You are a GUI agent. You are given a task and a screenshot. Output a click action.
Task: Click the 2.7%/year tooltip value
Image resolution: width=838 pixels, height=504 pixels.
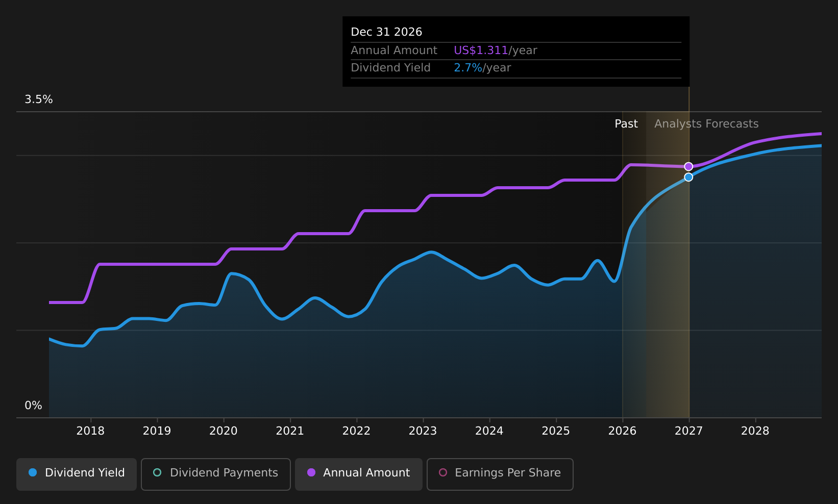click(x=482, y=68)
